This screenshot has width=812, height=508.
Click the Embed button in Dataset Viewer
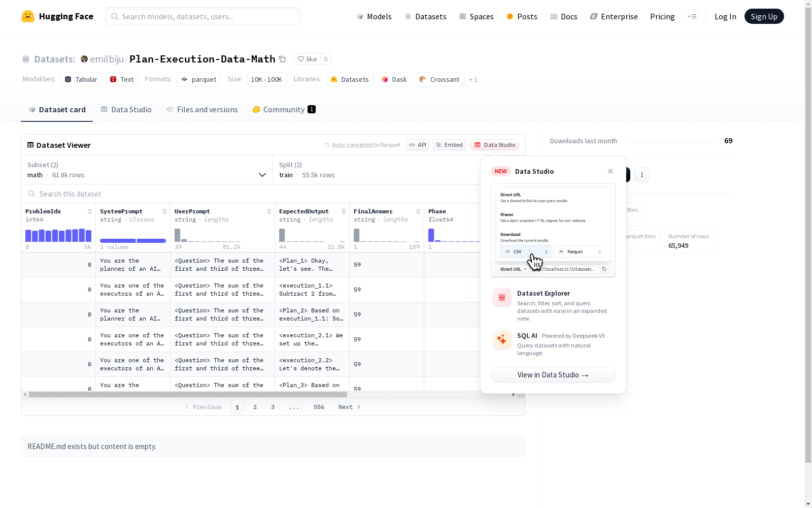pyautogui.click(x=449, y=145)
